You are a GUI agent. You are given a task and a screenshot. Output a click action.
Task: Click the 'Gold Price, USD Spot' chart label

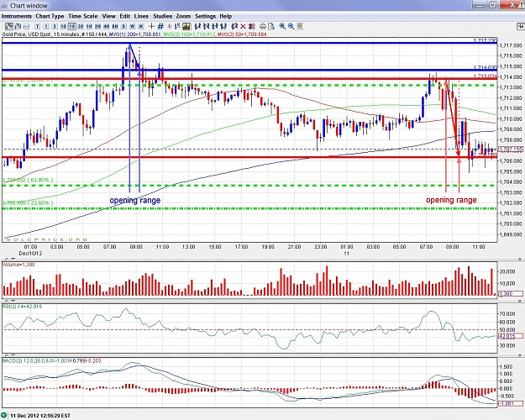pos(26,34)
